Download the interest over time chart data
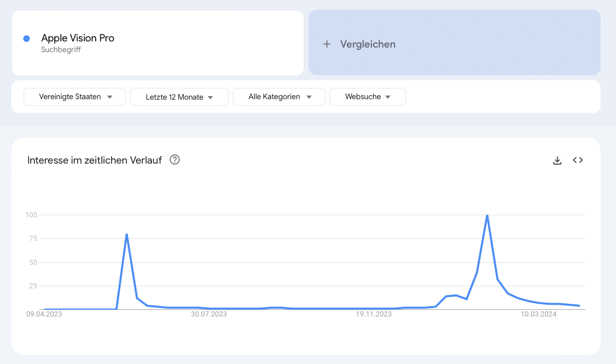This screenshot has height=364, width=616. [558, 161]
